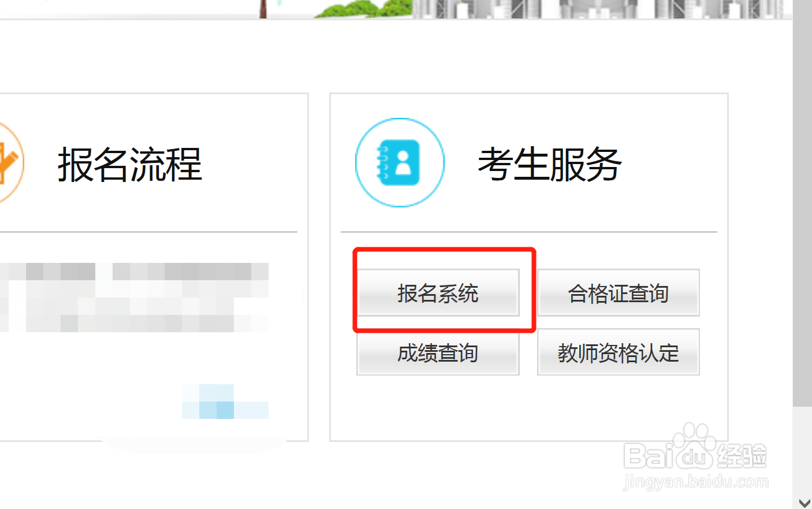Open the blurred blue link under 报名流程
This screenshot has height=509, width=812.
click(x=225, y=401)
